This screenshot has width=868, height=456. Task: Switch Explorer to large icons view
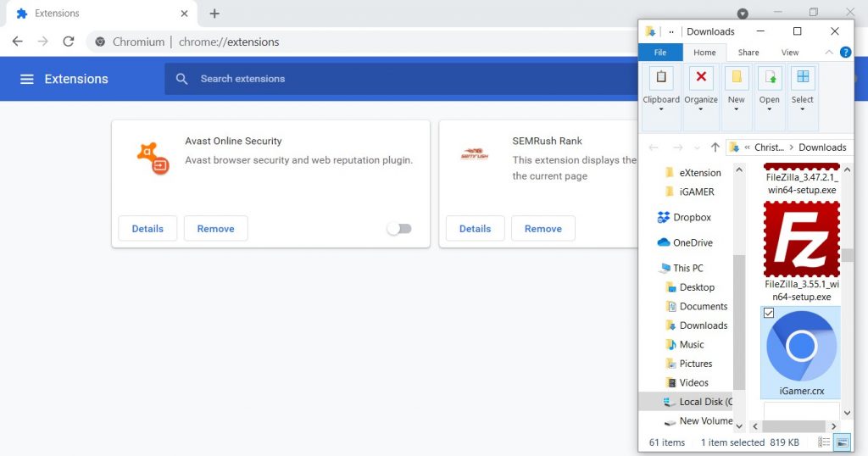[842, 442]
